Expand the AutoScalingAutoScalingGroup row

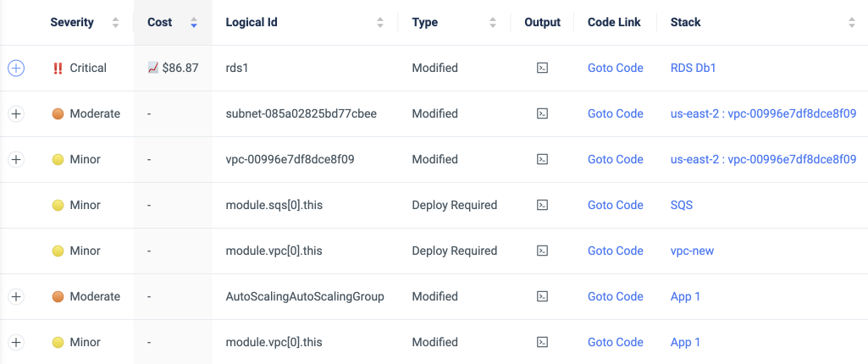[x=16, y=296]
